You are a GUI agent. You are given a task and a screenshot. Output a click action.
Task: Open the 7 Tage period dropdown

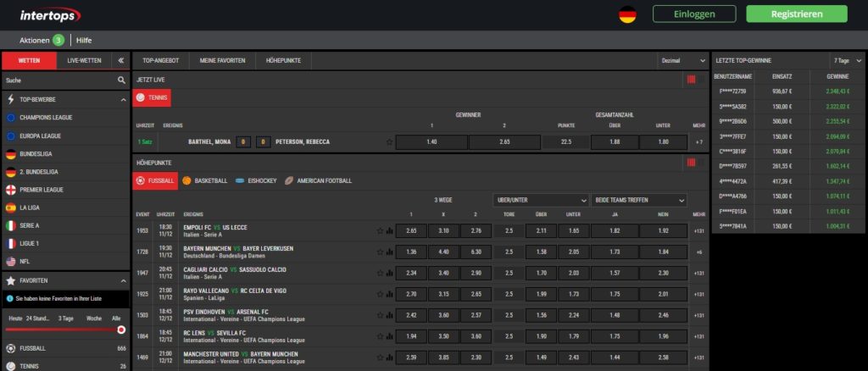coord(848,61)
